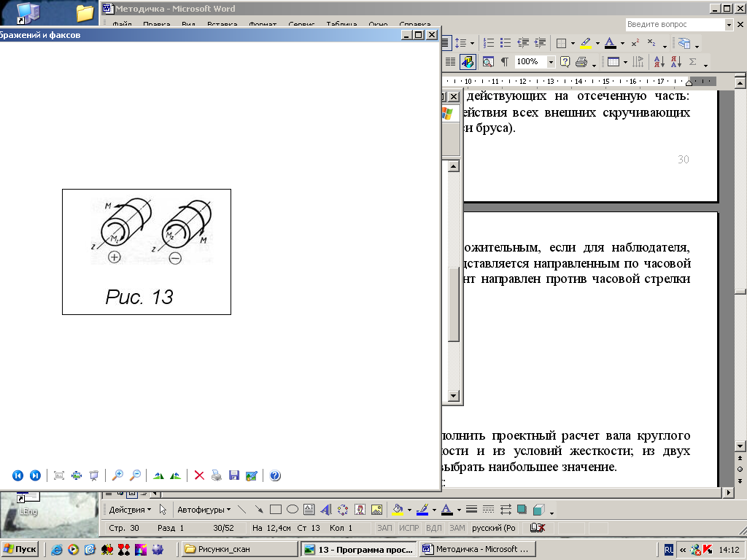
Task: Open drawing line color dropdown arrow
Action: click(x=434, y=510)
